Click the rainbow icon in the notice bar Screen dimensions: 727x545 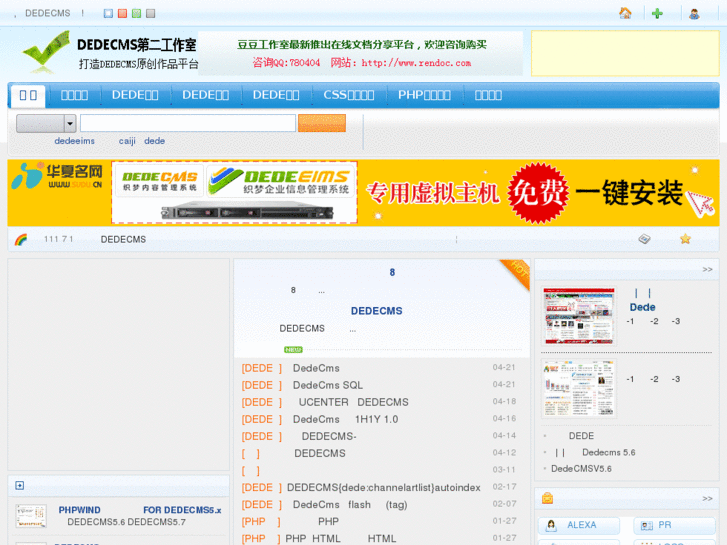(21, 239)
